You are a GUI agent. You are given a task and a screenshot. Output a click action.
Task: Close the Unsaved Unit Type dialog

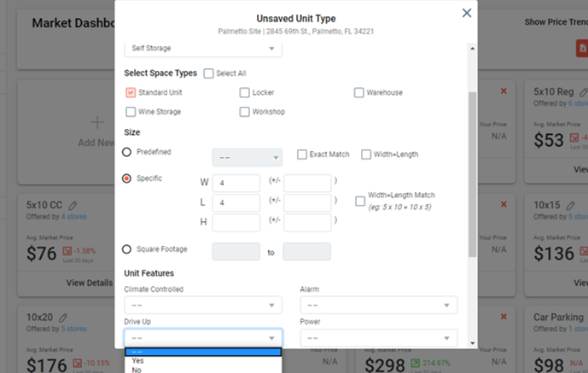[x=467, y=13]
